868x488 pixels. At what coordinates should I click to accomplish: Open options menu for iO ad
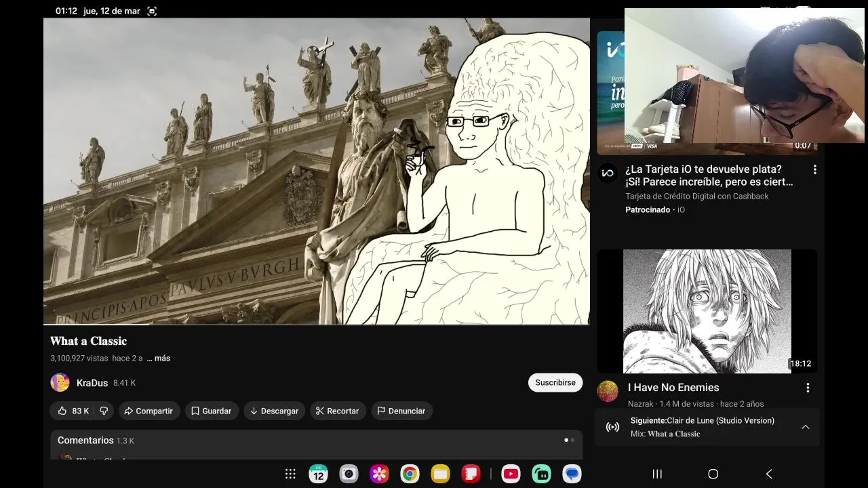point(814,169)
